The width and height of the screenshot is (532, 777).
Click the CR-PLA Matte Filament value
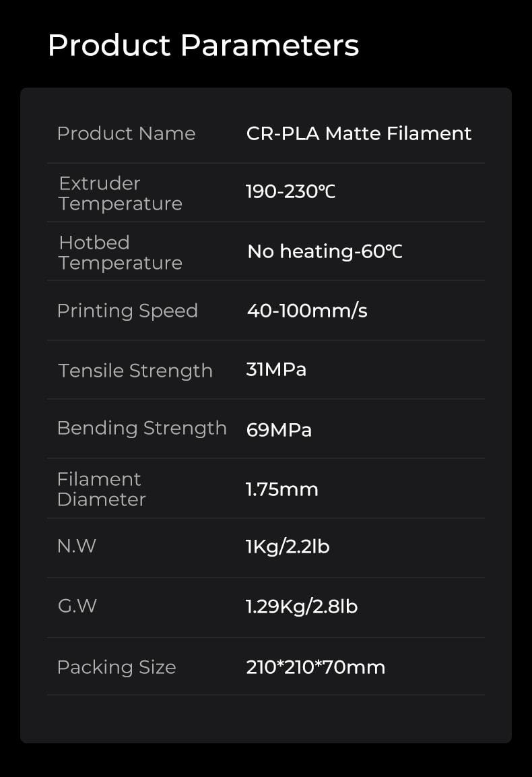point(359,133)
